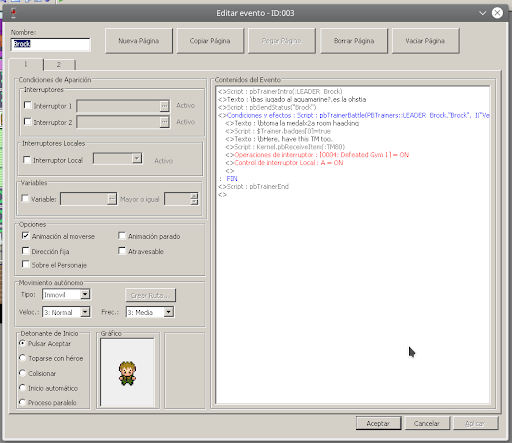The height and width of the screenshot is (443, 512).
Task: Select the Pulsar Aceptar trigger
Action: [23, 343]
